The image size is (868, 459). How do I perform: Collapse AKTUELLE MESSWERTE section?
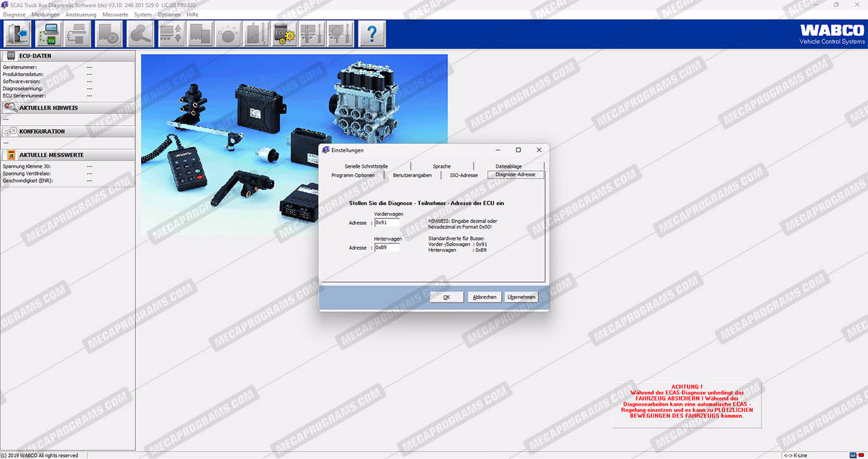coord(68,155)
